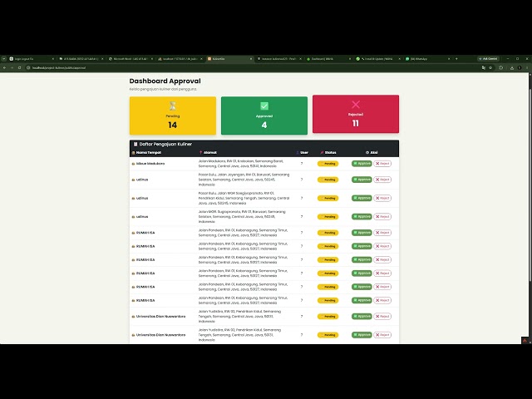Click the page vertical scrollbar
Viewport: 532px width, 399px height.
point(530,185)
